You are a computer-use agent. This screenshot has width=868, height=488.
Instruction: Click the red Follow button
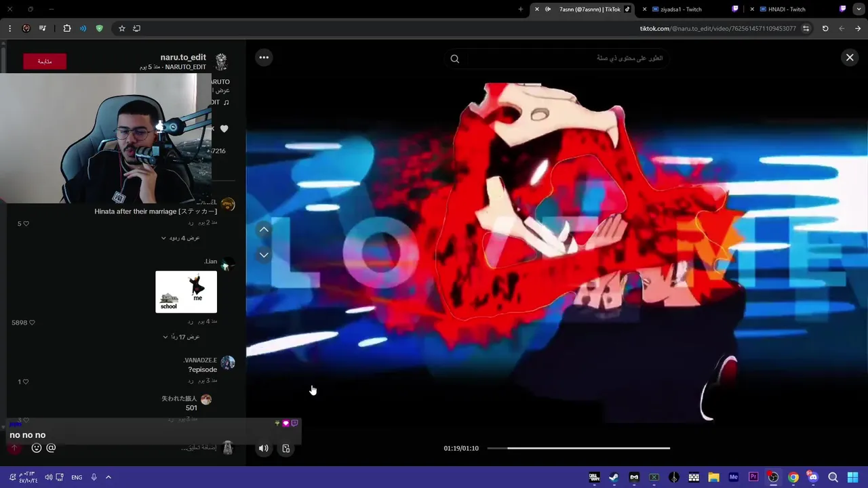point(44,61)
